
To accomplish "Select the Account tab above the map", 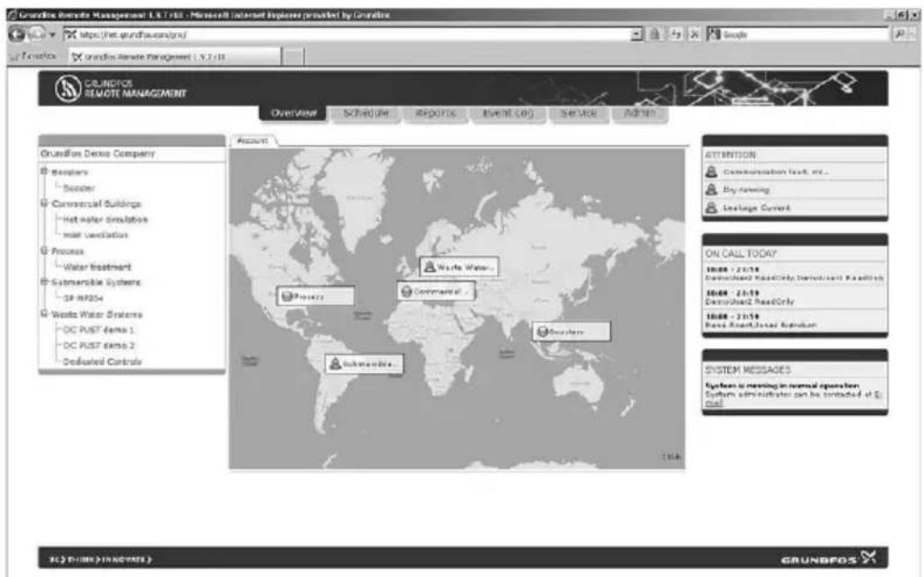I will pos(252,140).
